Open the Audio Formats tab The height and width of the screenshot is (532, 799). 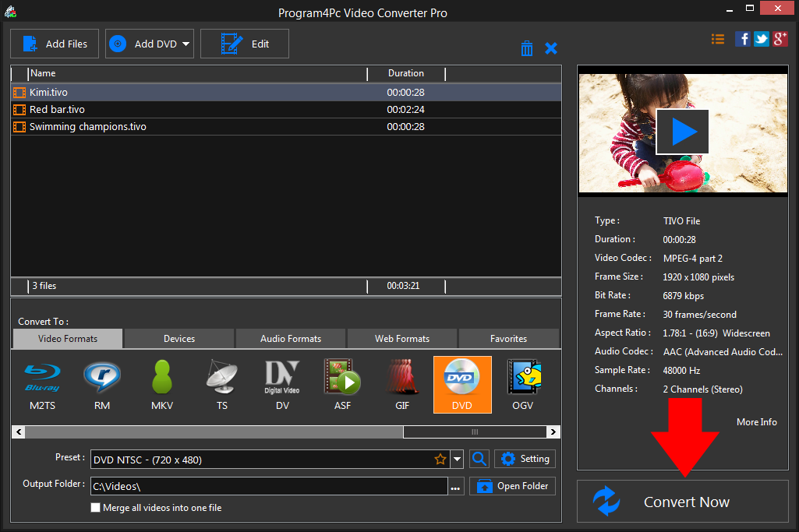point(291,339)
